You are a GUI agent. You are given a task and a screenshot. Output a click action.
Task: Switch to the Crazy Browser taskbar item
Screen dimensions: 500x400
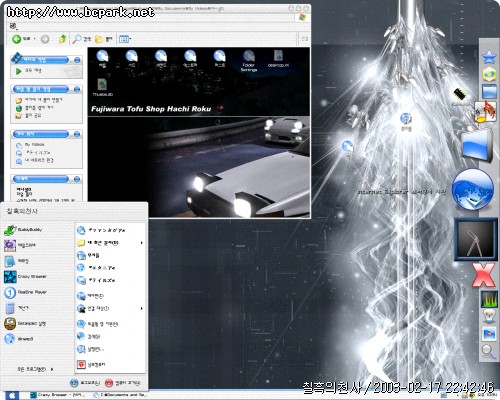58,395
